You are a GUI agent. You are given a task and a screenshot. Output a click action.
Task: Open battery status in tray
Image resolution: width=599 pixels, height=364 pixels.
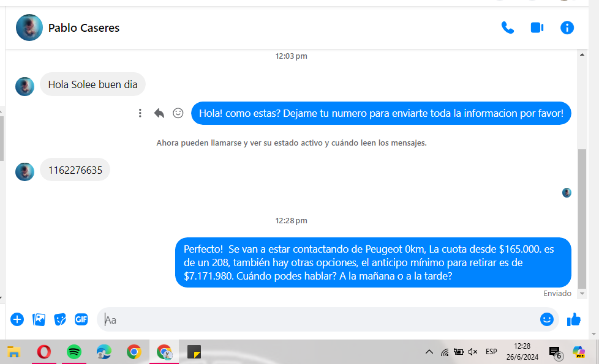[458, 352]
